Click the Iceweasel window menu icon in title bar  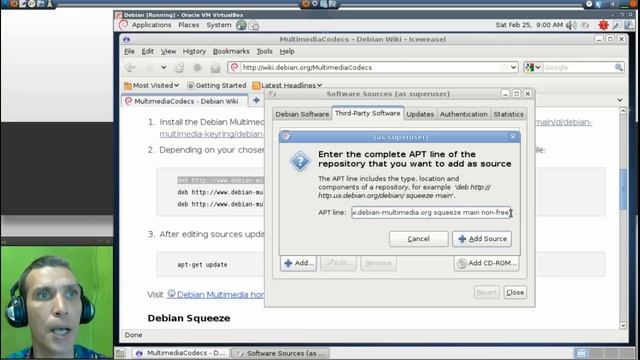pos(127,40)
